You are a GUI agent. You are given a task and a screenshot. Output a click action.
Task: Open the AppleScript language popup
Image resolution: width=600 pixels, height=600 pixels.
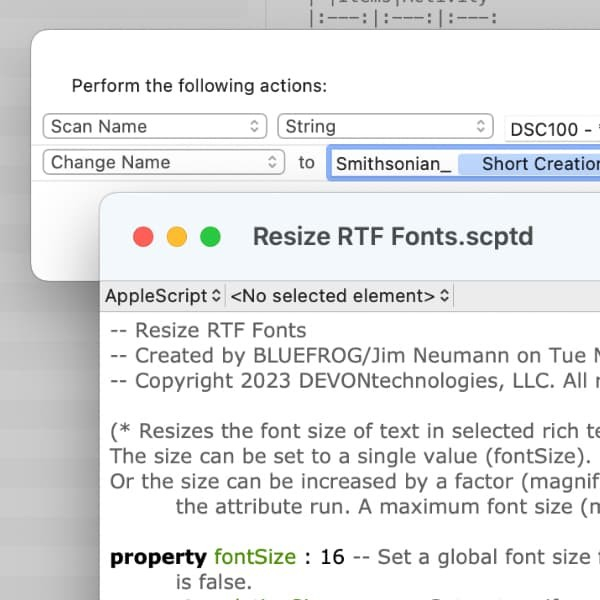tap(163, 296)
